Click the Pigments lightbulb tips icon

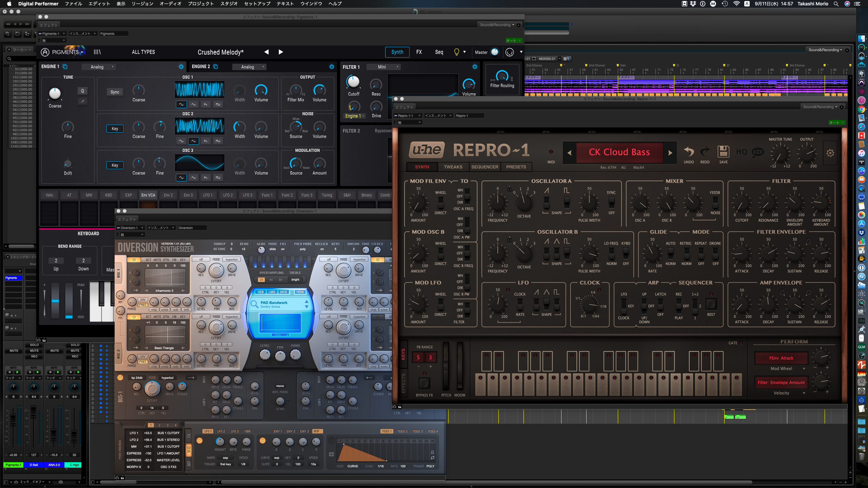(456, 52)
